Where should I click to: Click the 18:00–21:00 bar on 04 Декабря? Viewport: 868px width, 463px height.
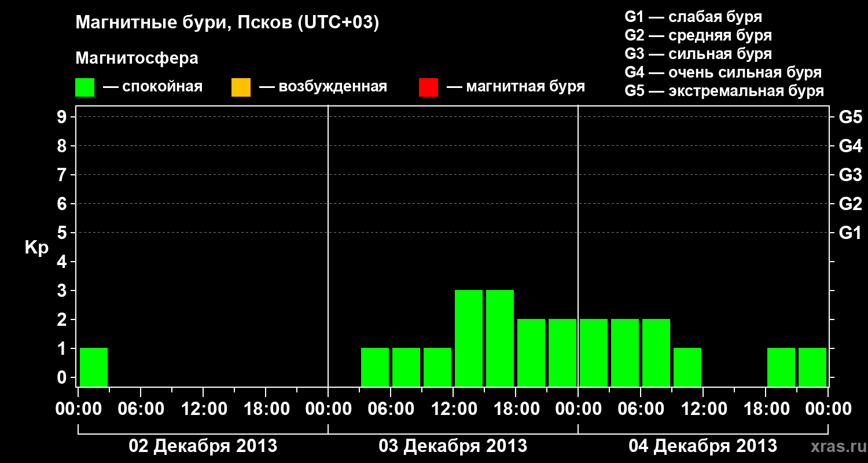(x=781, y=367)
